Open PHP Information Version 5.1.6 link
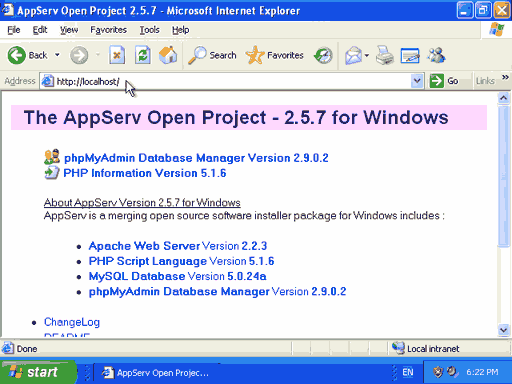 (145, 173)
